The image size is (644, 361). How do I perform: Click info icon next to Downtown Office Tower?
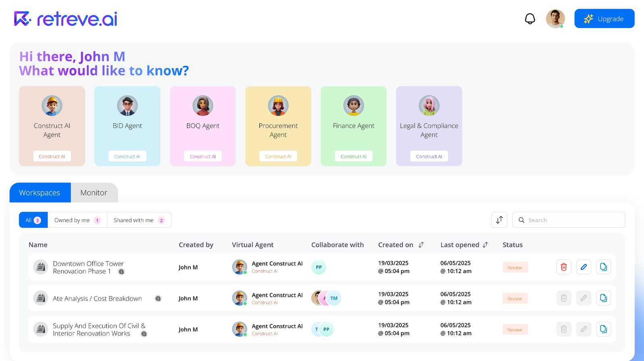(x=121, y=272)
